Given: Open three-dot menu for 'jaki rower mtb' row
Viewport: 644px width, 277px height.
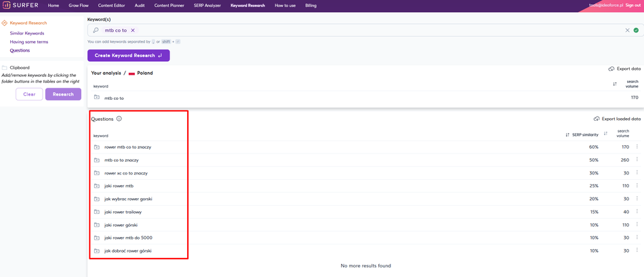Looking at the screenshot, I should pyautogui.click(x=637, y=186).
